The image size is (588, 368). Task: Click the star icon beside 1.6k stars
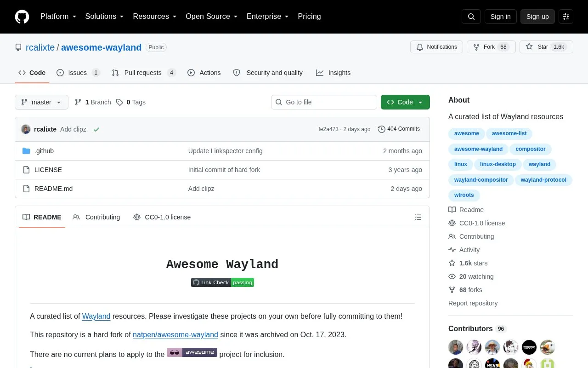[x=452, y=263]
